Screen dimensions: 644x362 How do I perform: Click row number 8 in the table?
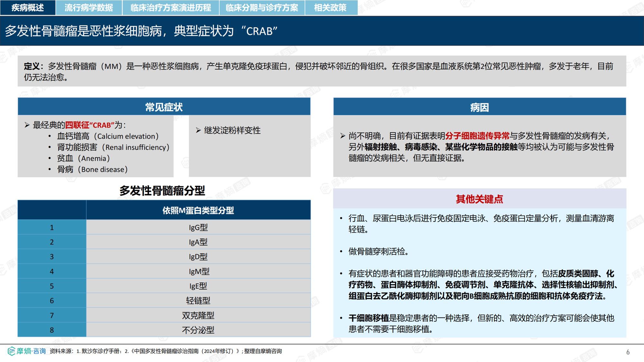pyautogui.click(x=52, y=330)
